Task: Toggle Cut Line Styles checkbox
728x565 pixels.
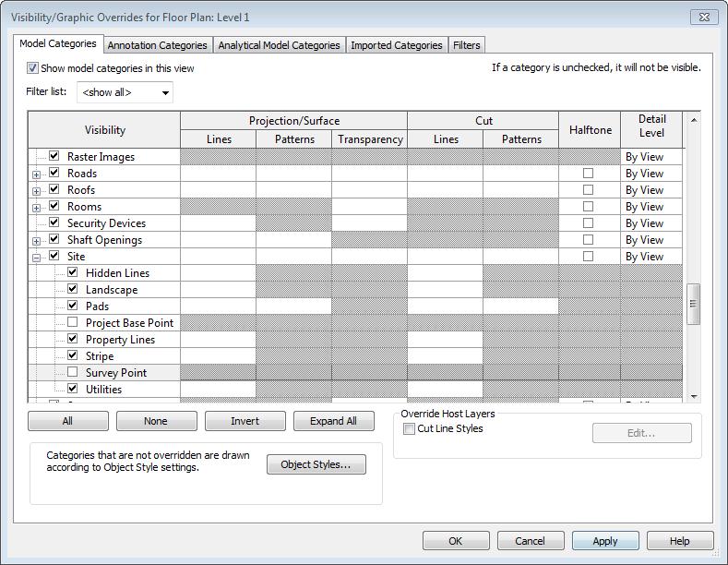Action: point(409,429)
